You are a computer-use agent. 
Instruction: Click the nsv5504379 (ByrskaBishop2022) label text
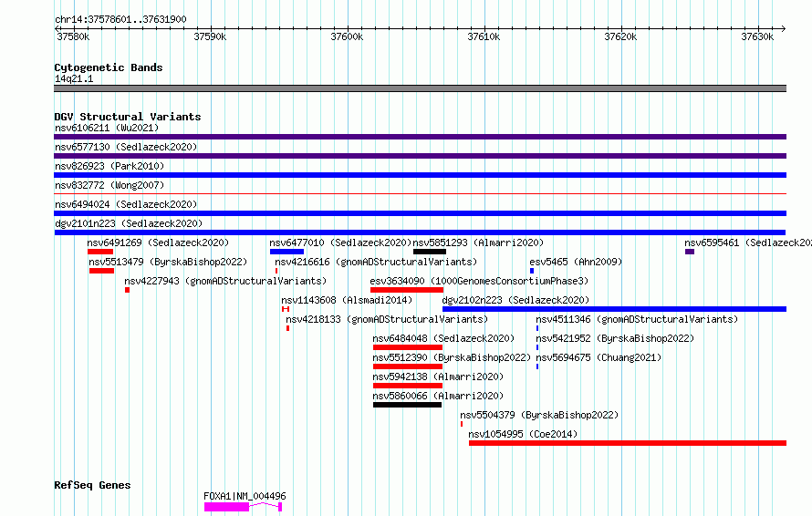(x=539, y=415)
